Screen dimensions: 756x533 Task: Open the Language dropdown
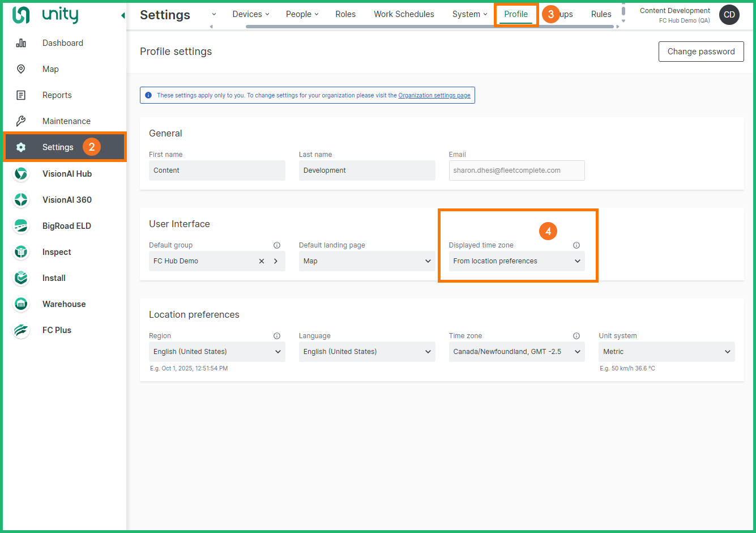coord(366,352)
